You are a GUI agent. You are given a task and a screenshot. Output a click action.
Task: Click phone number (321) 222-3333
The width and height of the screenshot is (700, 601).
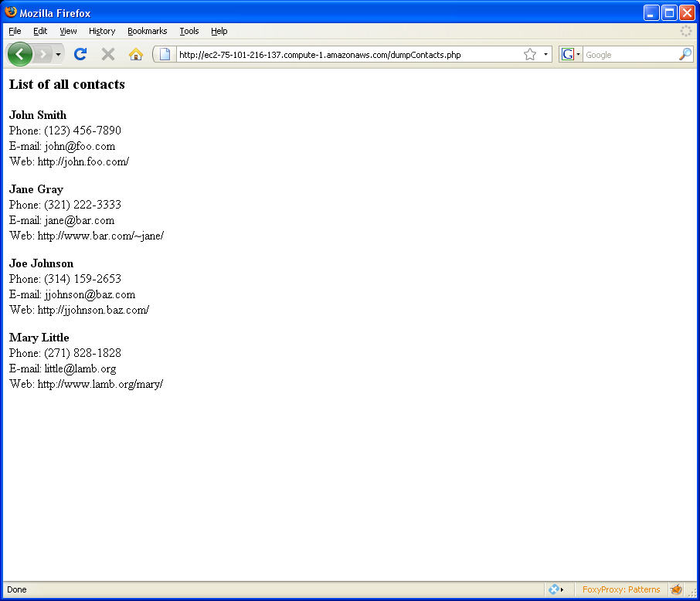click(83, 205)
